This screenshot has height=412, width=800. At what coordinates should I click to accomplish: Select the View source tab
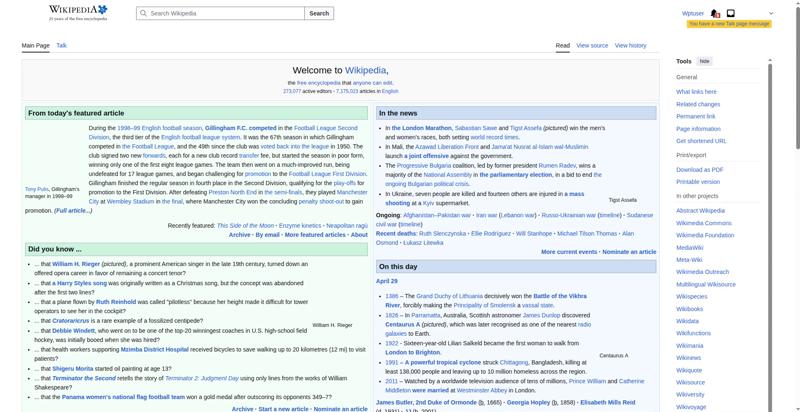tap(592, 45)
